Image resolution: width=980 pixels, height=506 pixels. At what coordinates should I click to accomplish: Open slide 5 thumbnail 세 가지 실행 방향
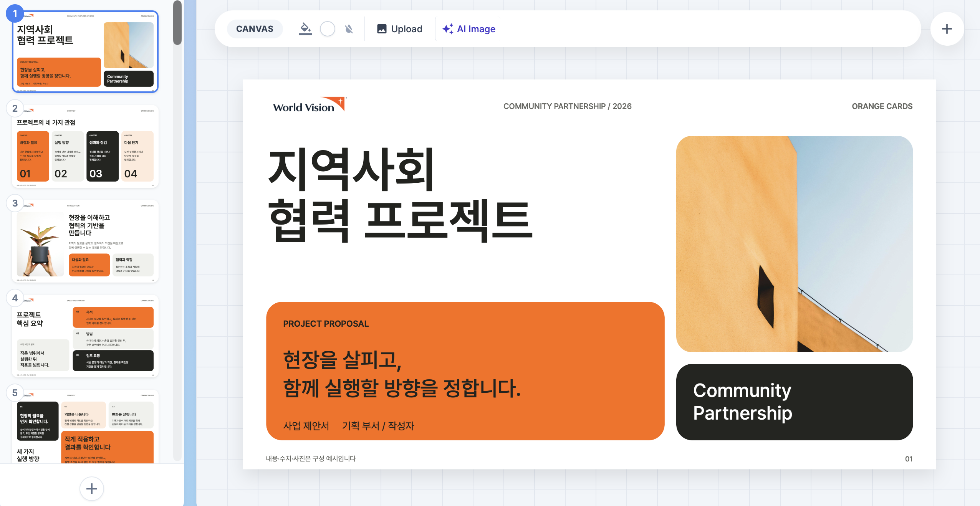85,427
